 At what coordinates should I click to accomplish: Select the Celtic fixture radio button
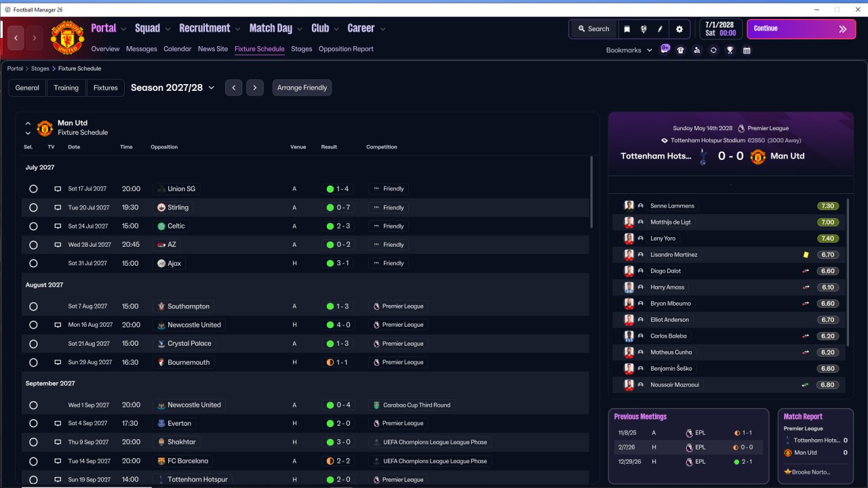click(33, 226)
